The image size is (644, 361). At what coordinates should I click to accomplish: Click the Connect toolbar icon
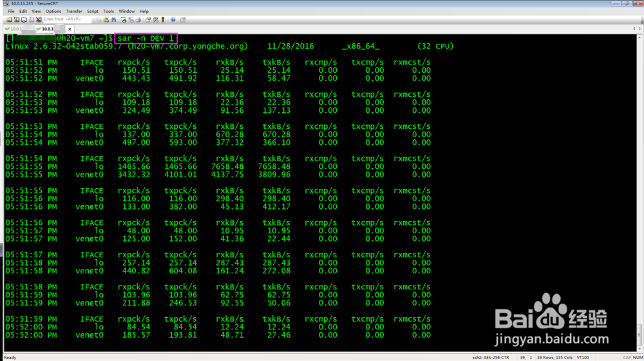pyautogui.click(x=9, y=20)
